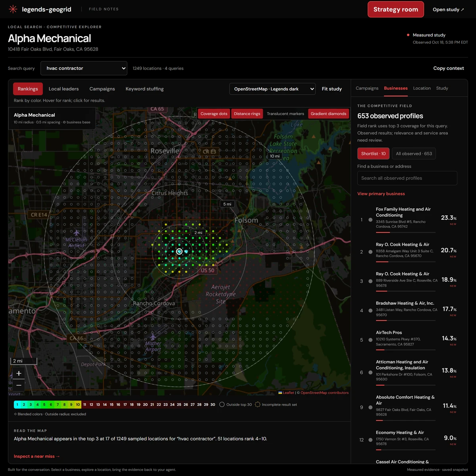The image size is (476, 476).
Task: Click rank dot beside Fox Family Heating
Action: pyautogui.click(x=370, y=220)
